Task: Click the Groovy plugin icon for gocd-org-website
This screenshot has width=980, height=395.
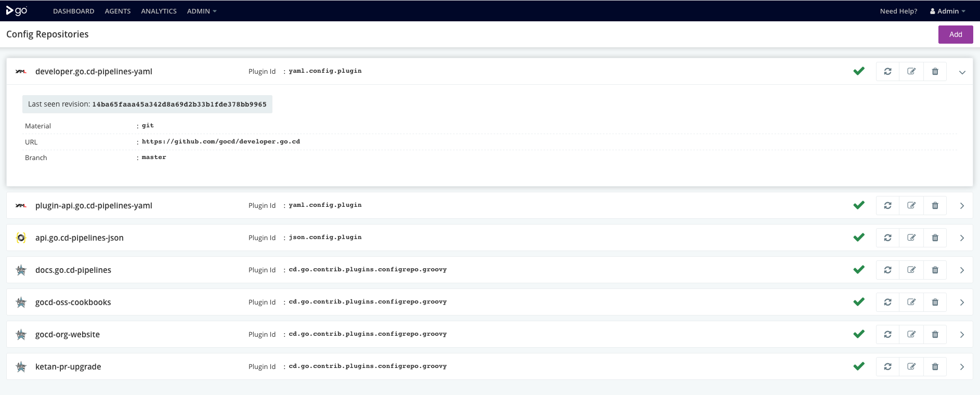Action: pyautogui.click(x=21, y=335)
